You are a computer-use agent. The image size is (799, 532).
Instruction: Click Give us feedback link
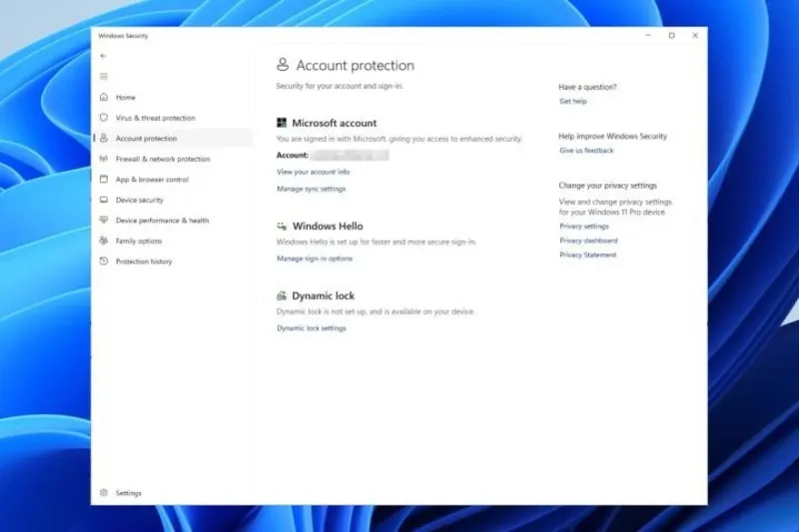586,151
